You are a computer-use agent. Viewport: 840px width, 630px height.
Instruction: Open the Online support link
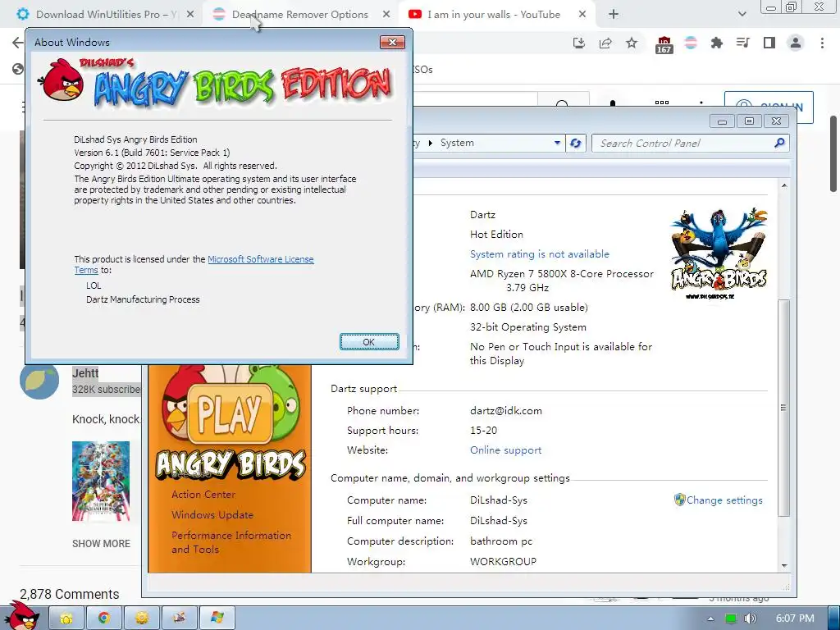[505, 450]
